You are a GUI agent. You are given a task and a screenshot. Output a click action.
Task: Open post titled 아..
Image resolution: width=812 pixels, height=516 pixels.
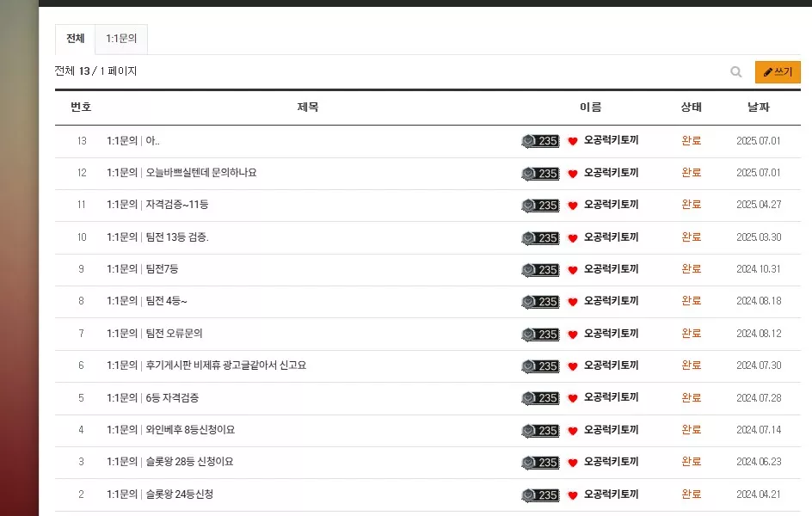tap(152, 141)
